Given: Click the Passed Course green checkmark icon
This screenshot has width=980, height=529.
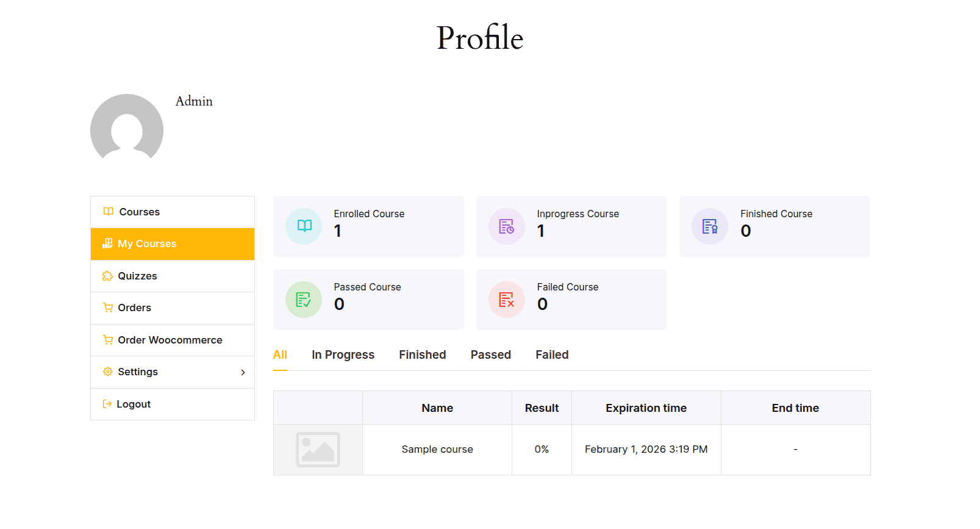Looking at the screenshot, I should pyautogui.click(x=303, y=299).
